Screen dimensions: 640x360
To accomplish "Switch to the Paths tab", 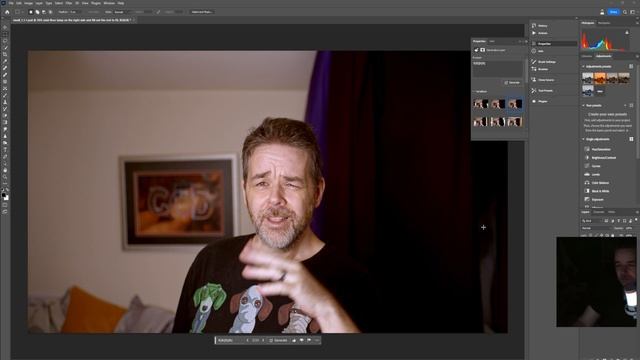I will (x=611, y=212).
